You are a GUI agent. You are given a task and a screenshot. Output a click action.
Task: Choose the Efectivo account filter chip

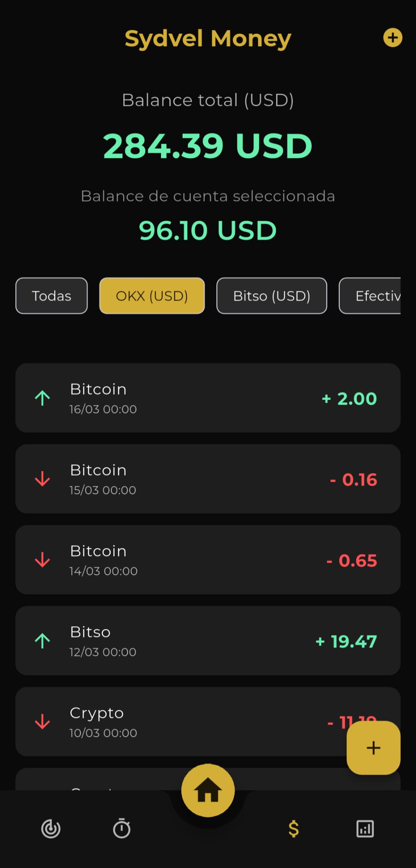pos(373,296)
